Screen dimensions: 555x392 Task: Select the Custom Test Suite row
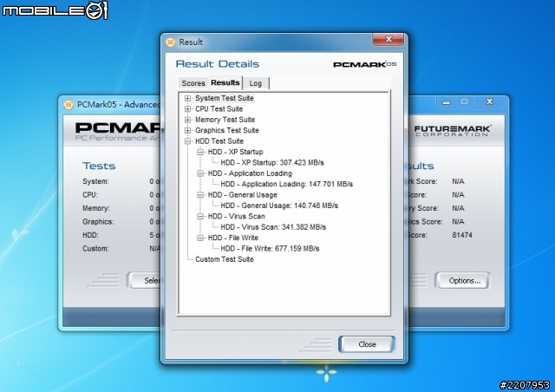point(225,259)
